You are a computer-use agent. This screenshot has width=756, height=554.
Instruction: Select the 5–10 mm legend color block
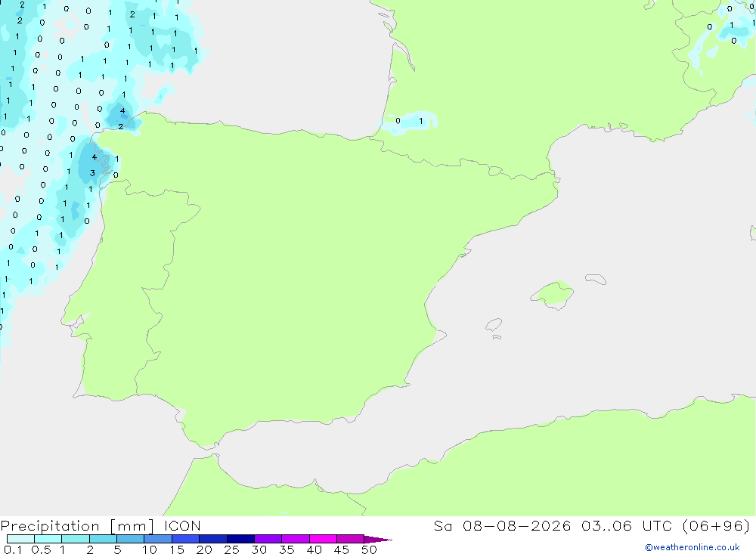130,539
